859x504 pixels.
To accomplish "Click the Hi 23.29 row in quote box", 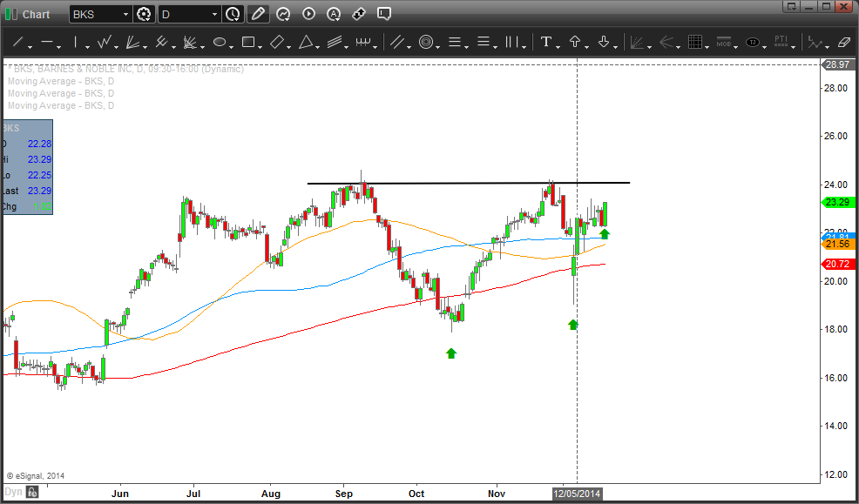I will click(27, 159).
